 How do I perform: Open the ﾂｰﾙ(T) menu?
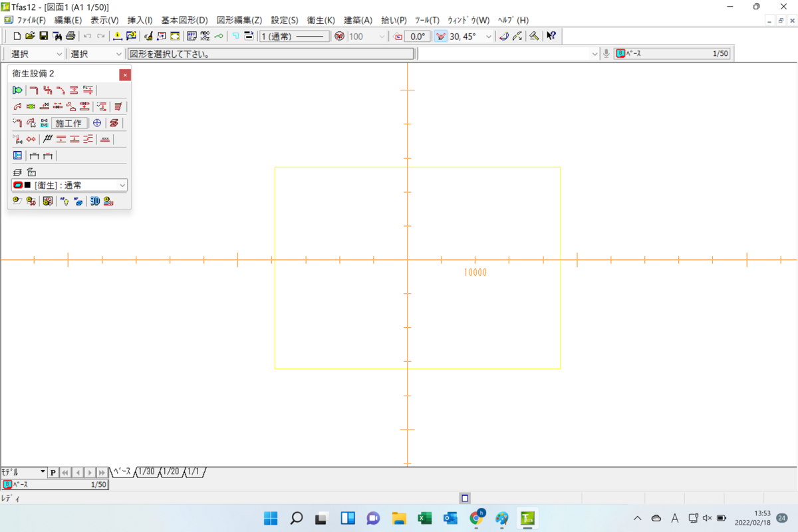click(427, 20)
